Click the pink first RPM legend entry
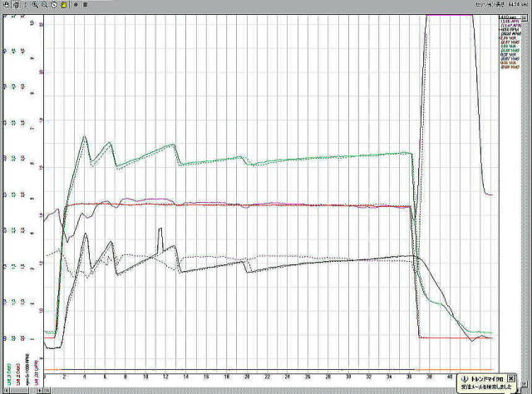Screen dimensions: 532x394 pos(510,22)
